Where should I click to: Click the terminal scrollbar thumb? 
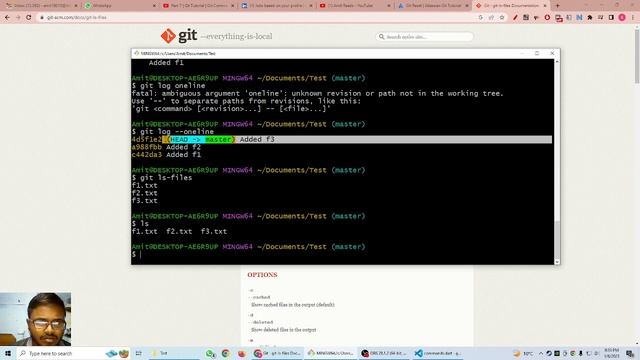coord(557,239)
